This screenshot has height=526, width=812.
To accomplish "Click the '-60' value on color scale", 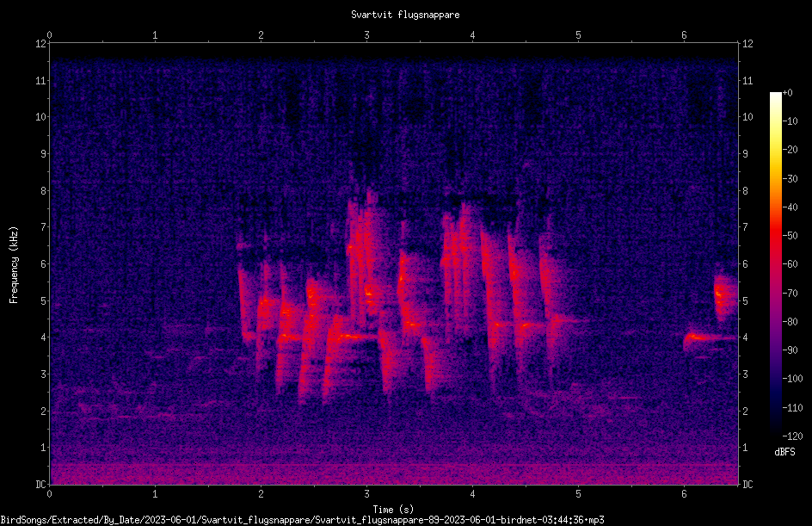I will [x=790, y=264].
